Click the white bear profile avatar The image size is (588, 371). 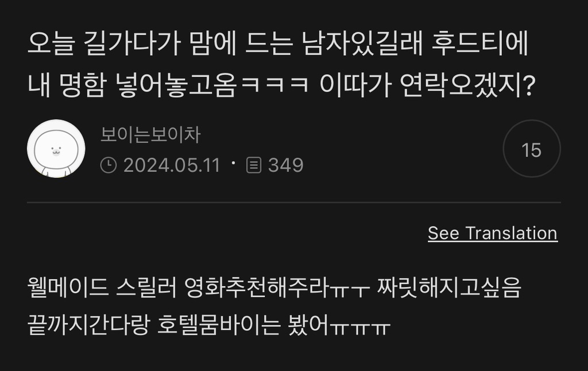[56, 149]
